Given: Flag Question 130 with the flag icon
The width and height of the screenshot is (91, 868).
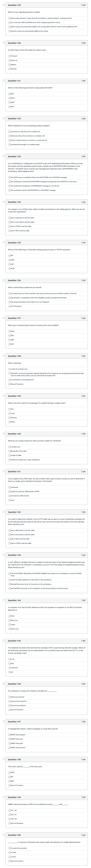Looking at the screenshot, I should [x=3, y=43].
